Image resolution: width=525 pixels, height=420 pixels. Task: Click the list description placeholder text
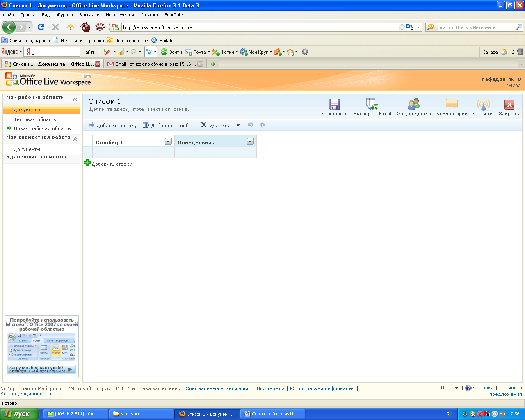tap(139, 110)
